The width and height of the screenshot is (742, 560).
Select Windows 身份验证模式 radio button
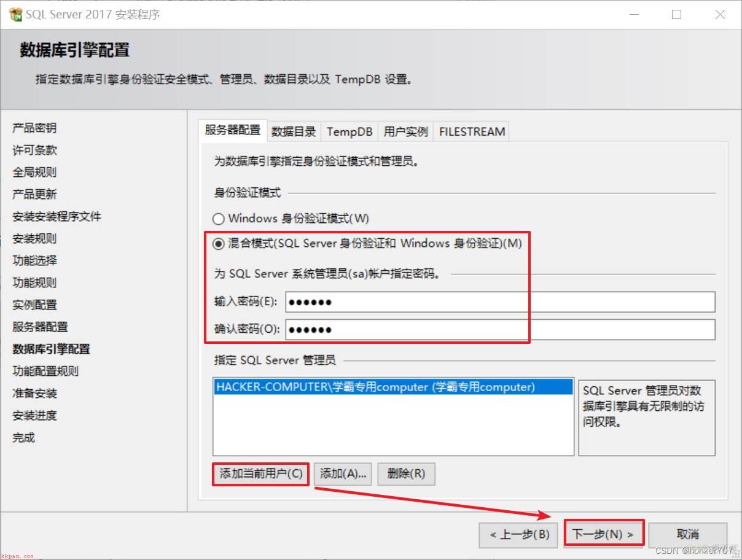218,219
